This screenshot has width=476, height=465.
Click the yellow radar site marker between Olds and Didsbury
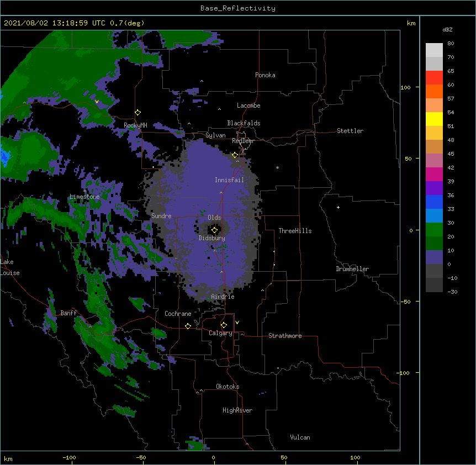click(x=214, y=230)
